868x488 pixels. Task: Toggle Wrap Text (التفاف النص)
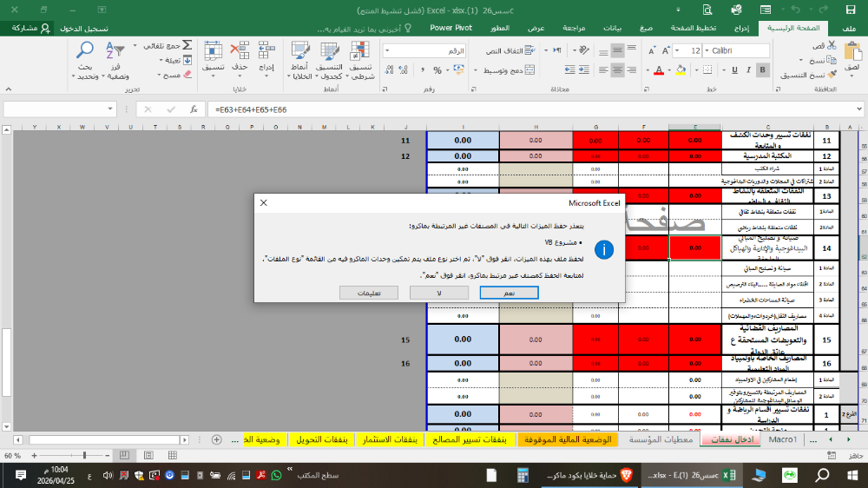(528, 51)
